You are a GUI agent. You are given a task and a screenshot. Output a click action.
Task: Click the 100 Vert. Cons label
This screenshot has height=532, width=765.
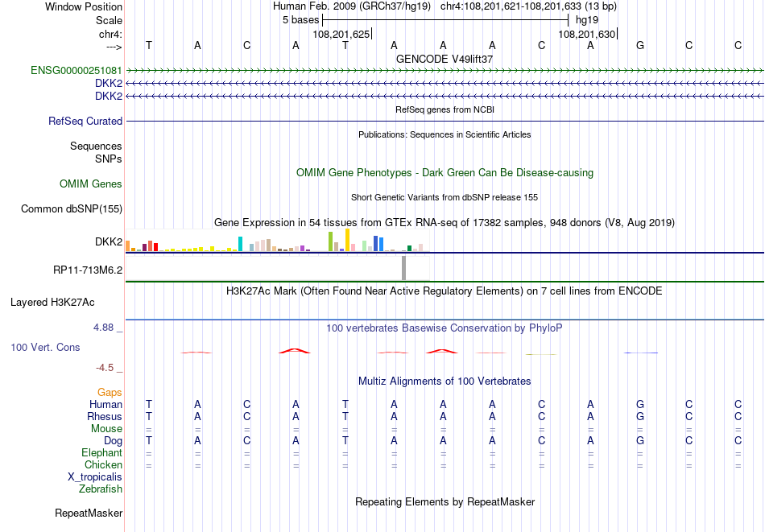(45, 347)
